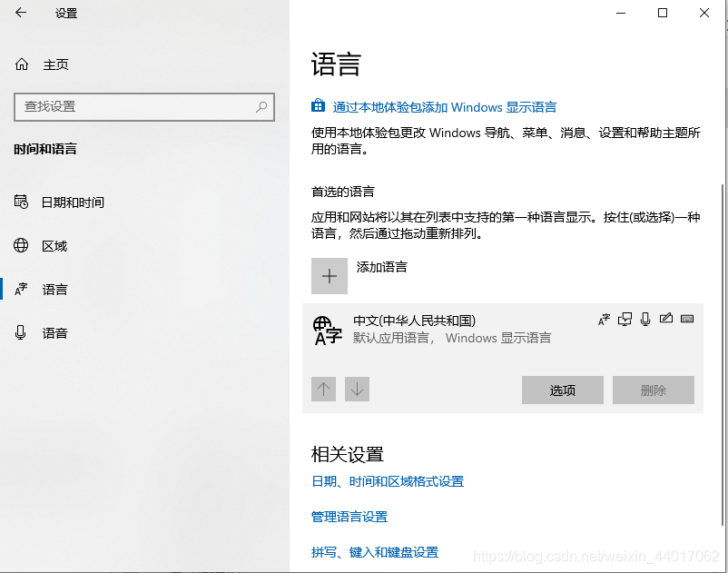728x573 pixels.
Task: Click the 区域 globe icon
Action: point(21,245)
